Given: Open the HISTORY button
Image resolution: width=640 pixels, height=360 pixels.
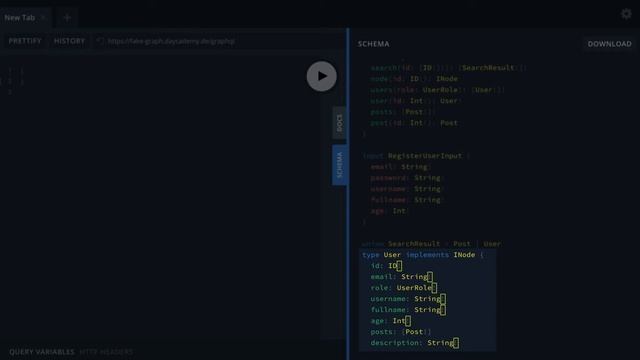Looking at the screenshot, I should 69,41.
